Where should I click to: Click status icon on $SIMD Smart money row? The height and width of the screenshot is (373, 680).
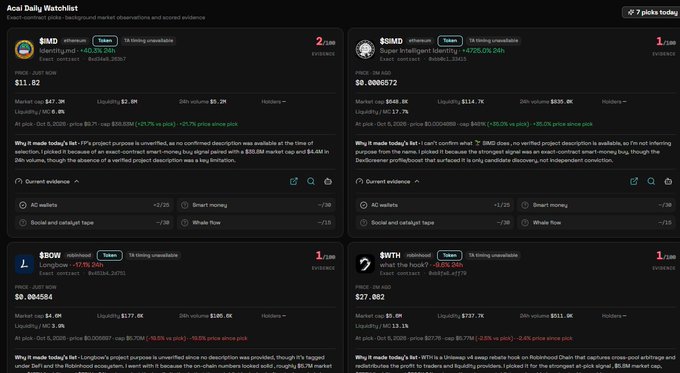tap(525, 205)
